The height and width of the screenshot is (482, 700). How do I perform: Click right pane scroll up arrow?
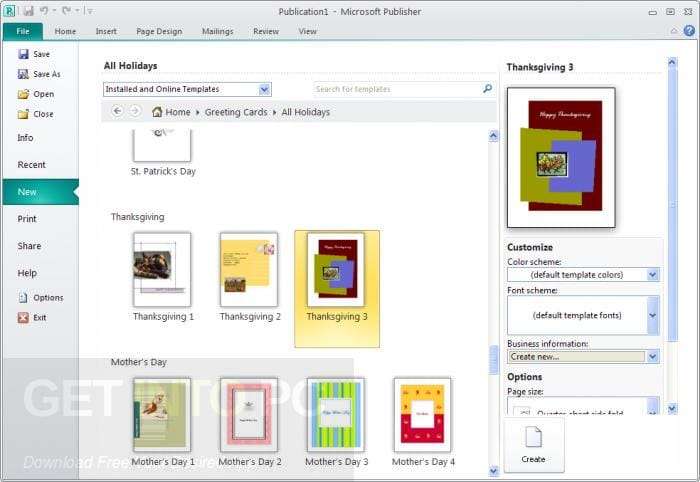click(x=672, y=63)
